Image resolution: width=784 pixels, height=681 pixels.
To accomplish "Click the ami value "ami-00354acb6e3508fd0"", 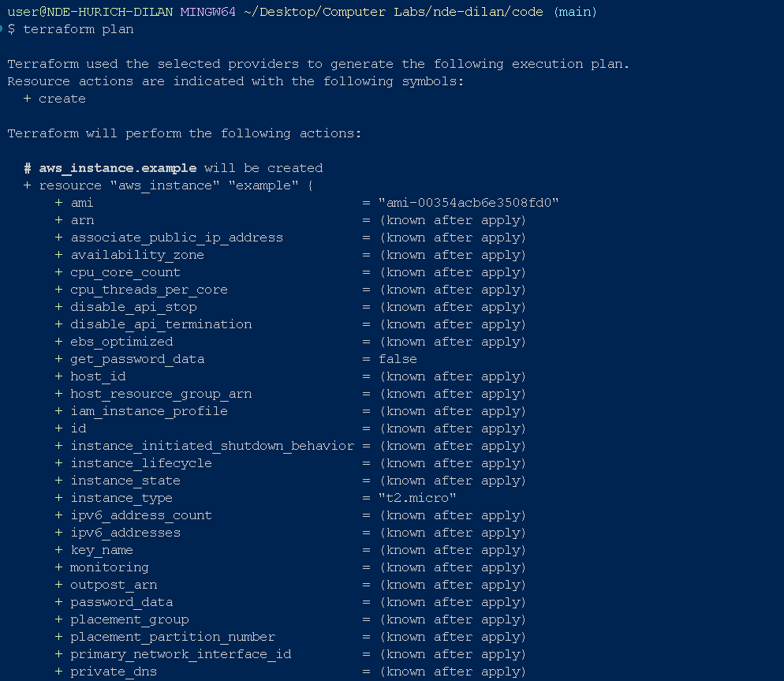I will 469,203.
